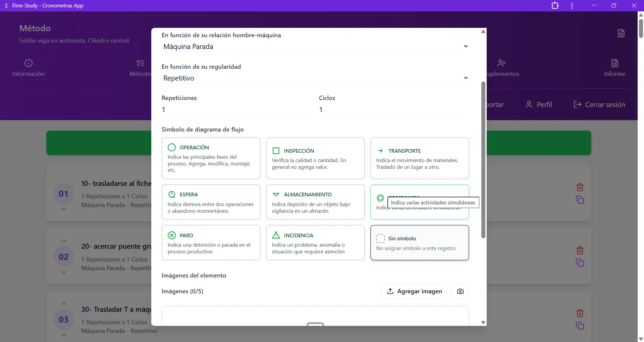Go to the Suplementos section
644x342 pixels.
click(502, 68)
